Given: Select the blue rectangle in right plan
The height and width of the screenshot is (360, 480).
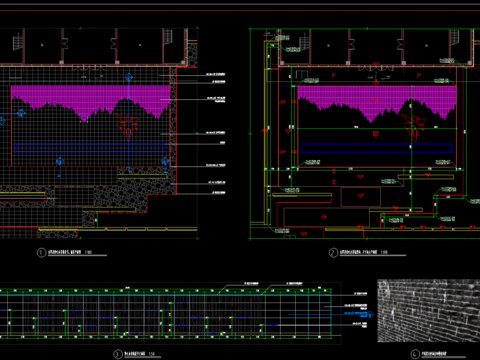Looking at the screenshot, I should 377,148.
